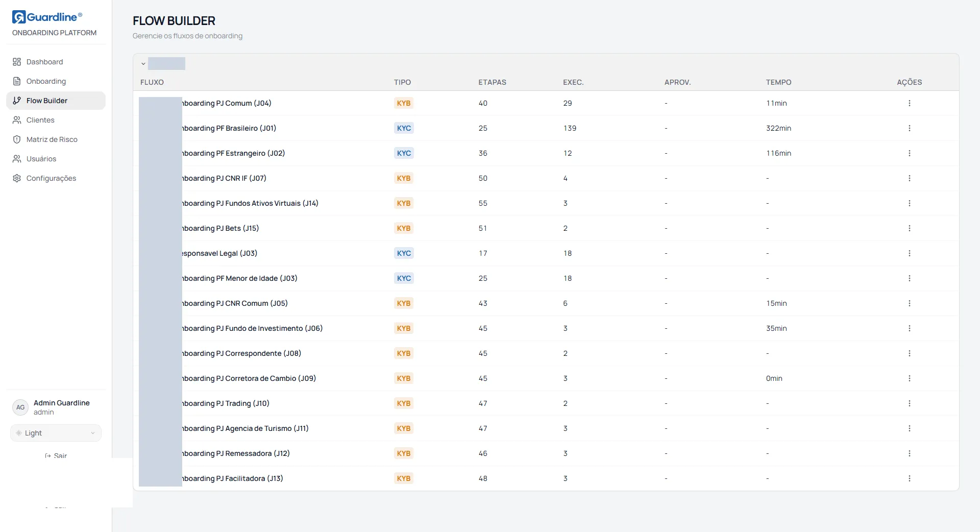This screenshot has height=532, width=980.
Task: Click the EXEC. column header
Action: click(573, 82)
